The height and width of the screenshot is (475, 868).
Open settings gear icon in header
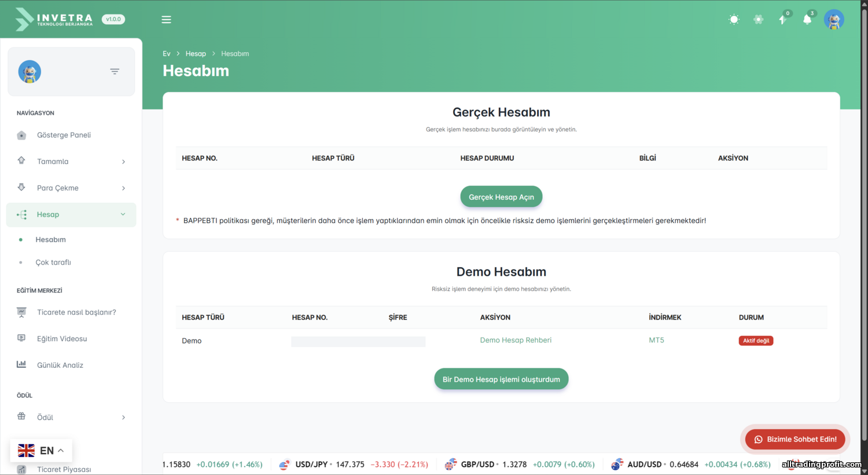758,20
